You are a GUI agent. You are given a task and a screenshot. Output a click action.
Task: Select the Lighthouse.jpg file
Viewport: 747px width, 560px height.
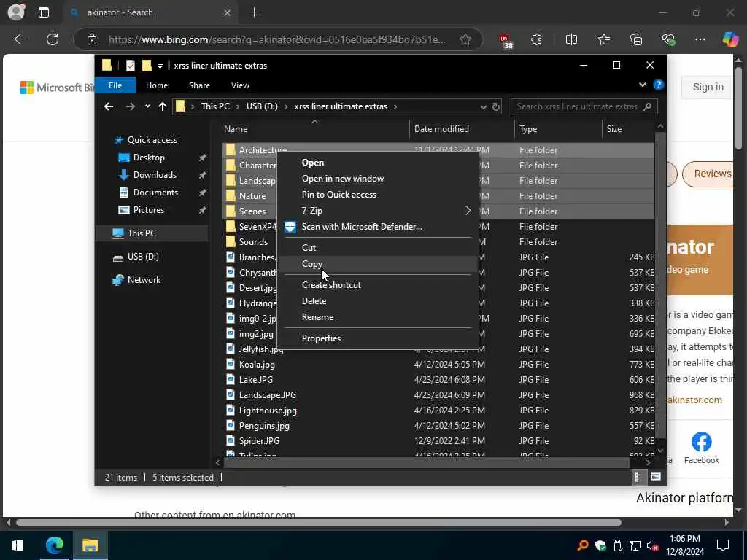268,411
